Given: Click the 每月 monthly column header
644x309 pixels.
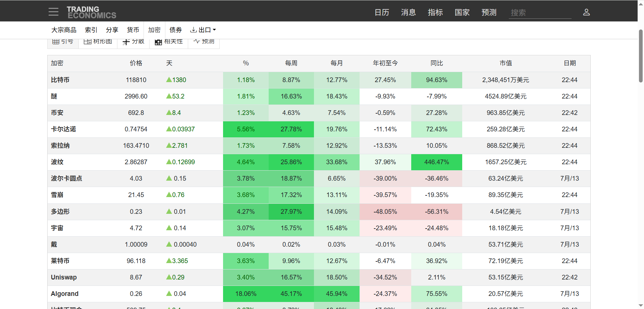Looking at the screenshot, I should point(337,63).
